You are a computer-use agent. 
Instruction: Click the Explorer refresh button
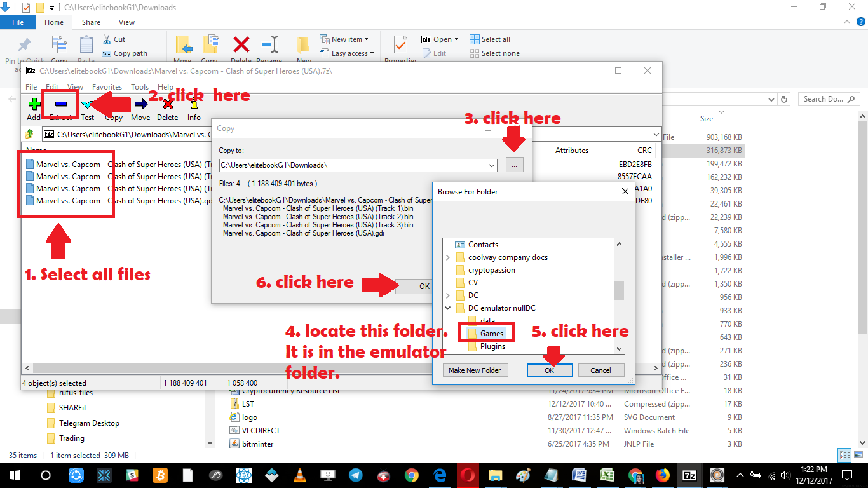coord(784,99)
